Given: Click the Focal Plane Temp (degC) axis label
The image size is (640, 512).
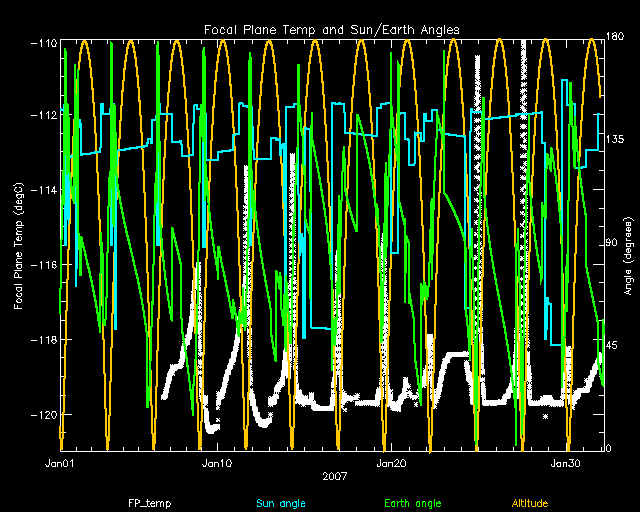Looking at the screenshot, I should (20, 243).
